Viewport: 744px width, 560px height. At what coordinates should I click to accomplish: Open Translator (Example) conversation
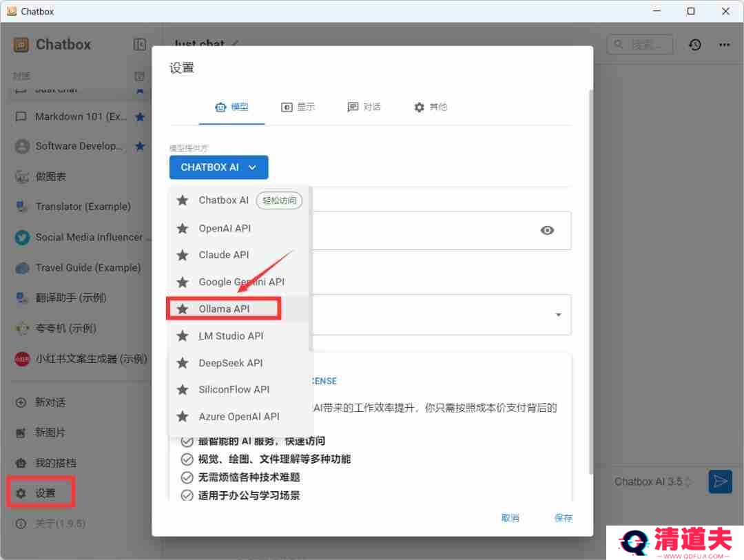pos(79,207)
